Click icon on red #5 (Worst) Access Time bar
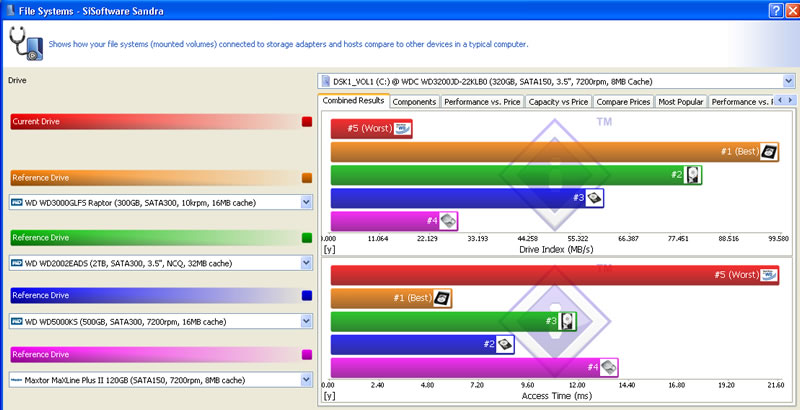 click(x=767, y=275)
